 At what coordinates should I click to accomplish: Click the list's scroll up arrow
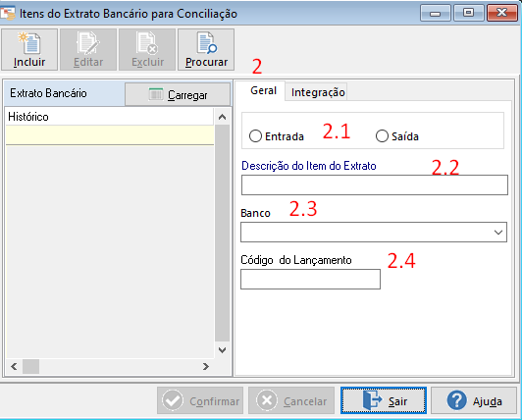coord(222,117)
